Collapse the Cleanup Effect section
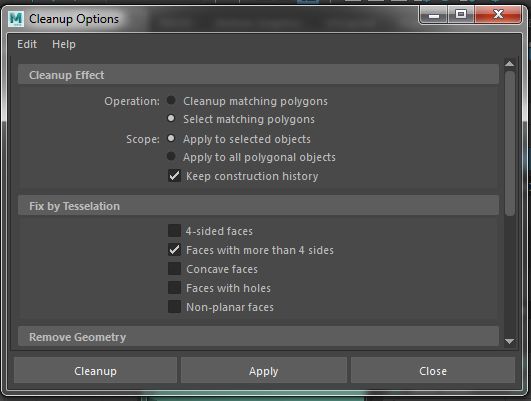The height and width of the screenshot is (401, 531). pyautogui.click(x=258, y=75)
